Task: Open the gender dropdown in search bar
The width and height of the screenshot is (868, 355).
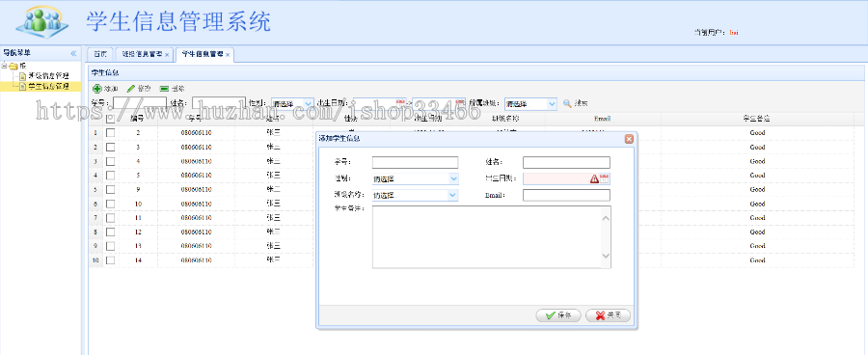Action: click(309, 103)
